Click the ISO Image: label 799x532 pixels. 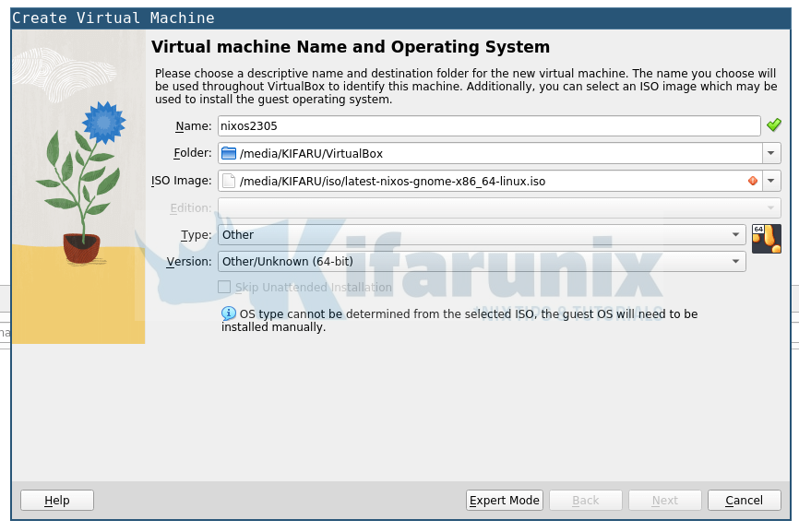(x=182, y=181)
